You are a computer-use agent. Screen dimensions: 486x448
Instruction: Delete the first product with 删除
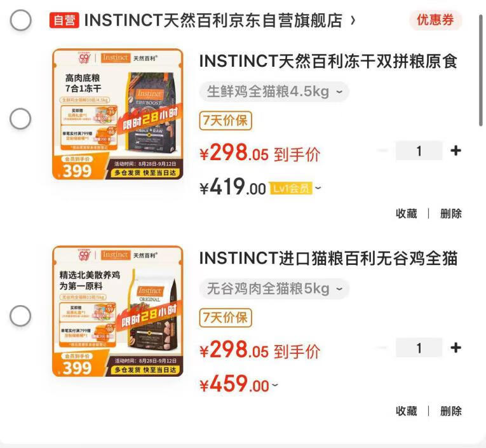451,214
